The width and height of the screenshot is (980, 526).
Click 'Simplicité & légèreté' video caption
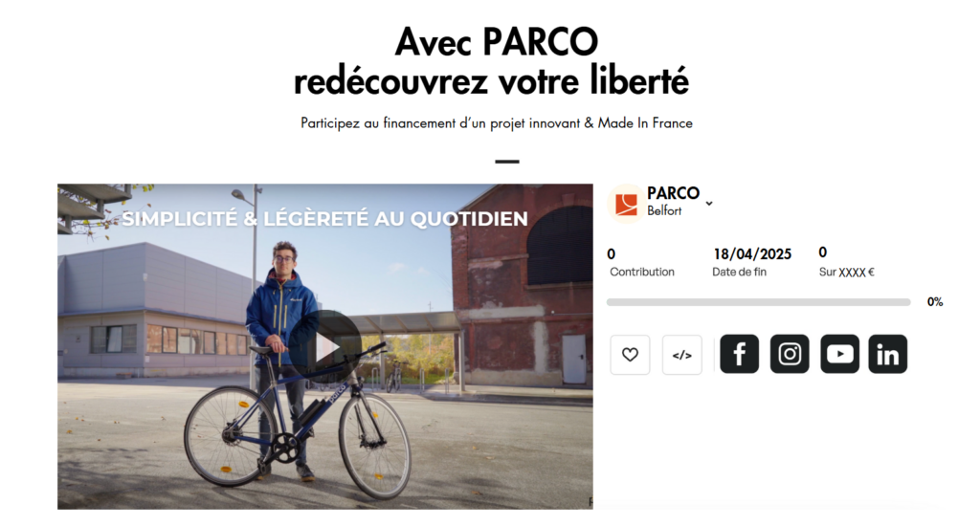point(324,219)
